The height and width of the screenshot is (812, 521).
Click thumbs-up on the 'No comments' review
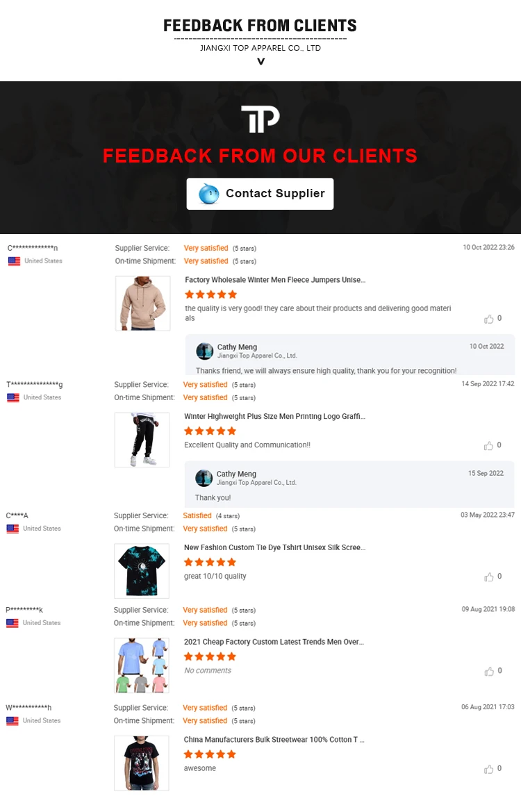click(488, 671)
